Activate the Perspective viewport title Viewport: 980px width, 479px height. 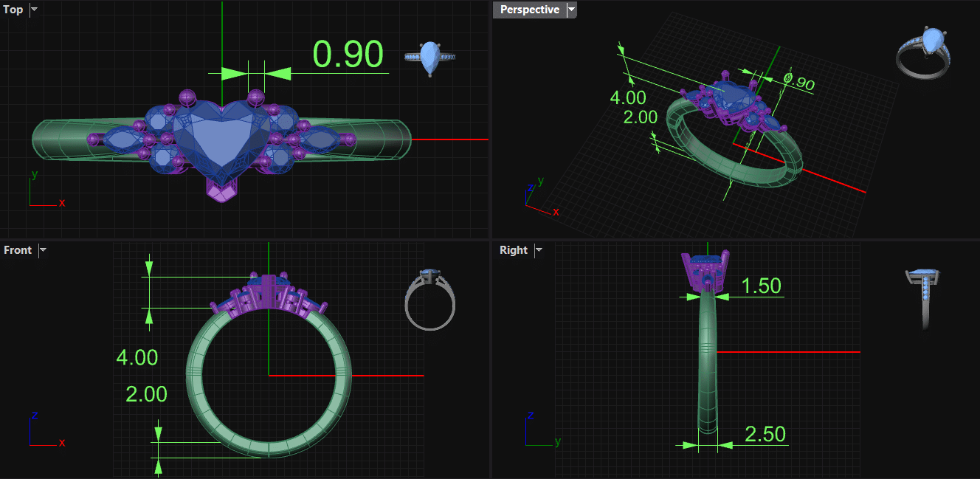(529, 10)
